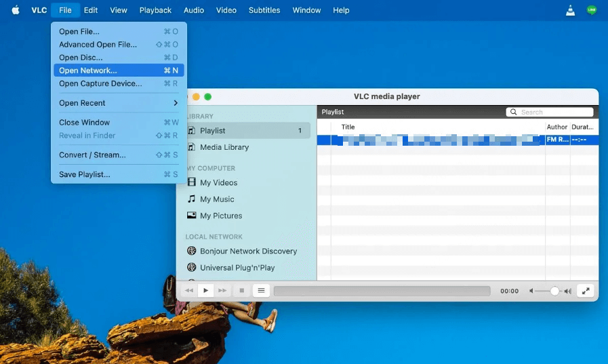The image size is (608, 364).
Task: Click the My Pictures image icon
Action: [192, 215]
